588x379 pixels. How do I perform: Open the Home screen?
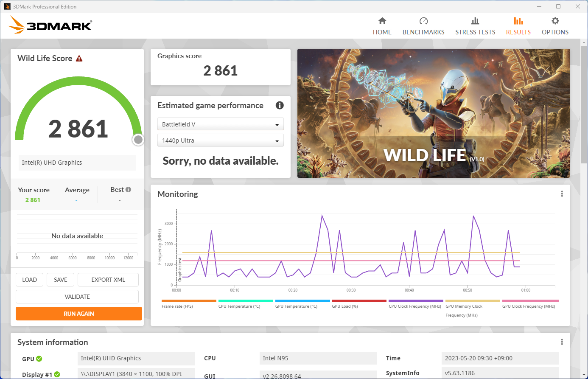point(382,25)
